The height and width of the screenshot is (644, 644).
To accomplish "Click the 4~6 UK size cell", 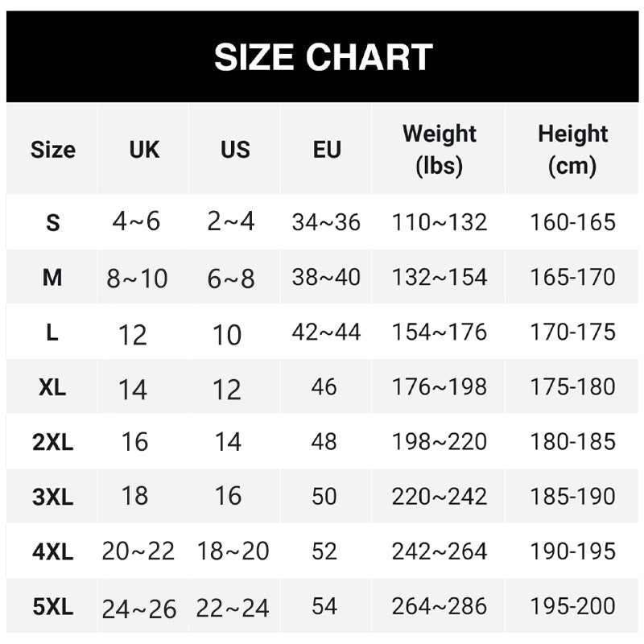I will point(136,221).
